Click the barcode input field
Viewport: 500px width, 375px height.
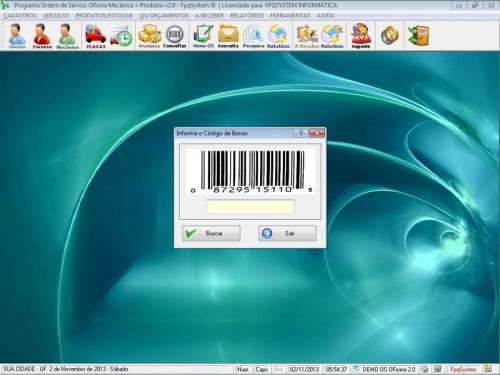(x=250, y=207)
